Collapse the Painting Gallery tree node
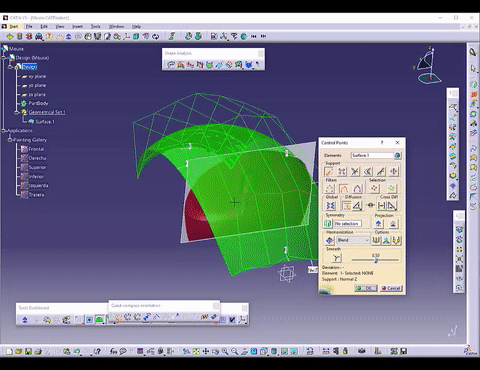 10,140
